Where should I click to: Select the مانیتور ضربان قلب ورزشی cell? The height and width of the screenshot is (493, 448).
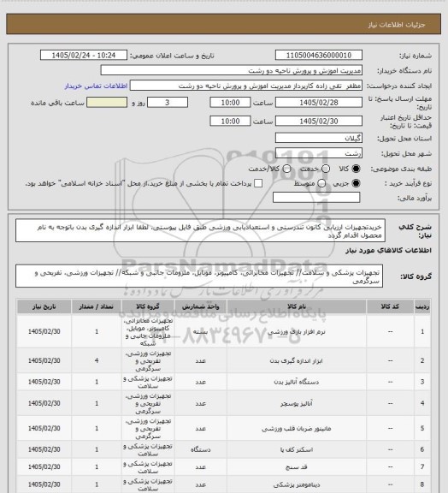[297, 429]
